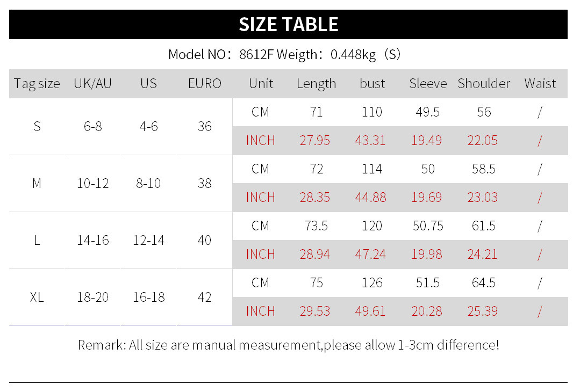Click the 50.75 sleeve value

tap(428, 226)
